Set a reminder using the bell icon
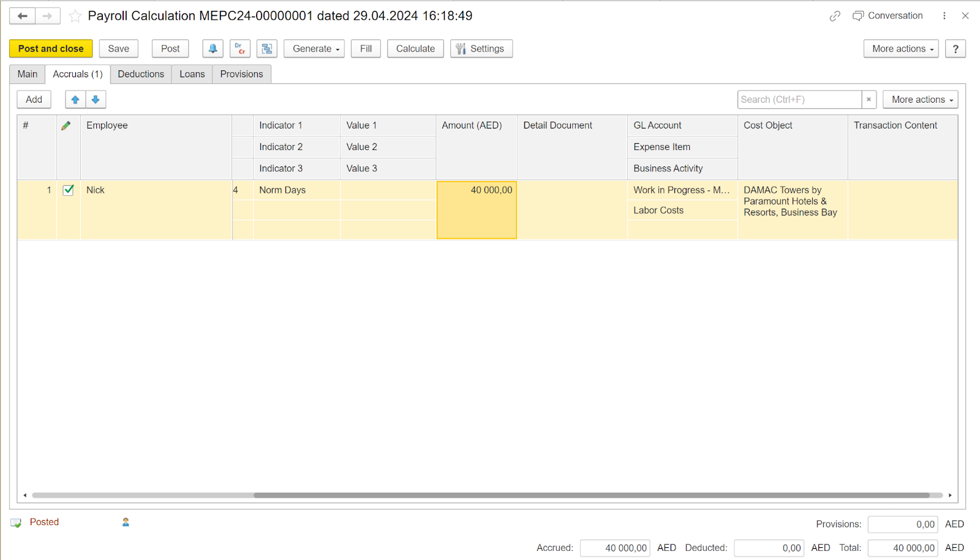Image resolution: width=980 pixels, height=560 pixels. [x=213, y=48]
